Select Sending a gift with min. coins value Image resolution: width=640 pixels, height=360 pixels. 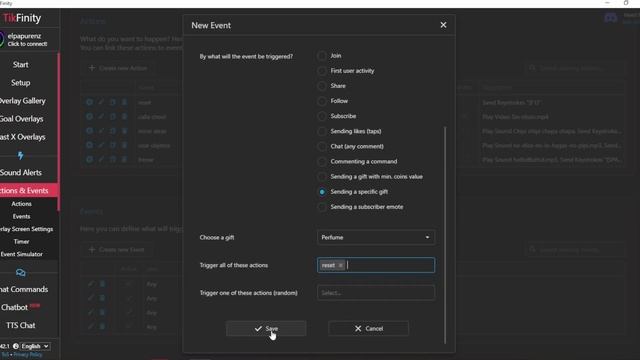pyautogui.click(x=322, y=177)
